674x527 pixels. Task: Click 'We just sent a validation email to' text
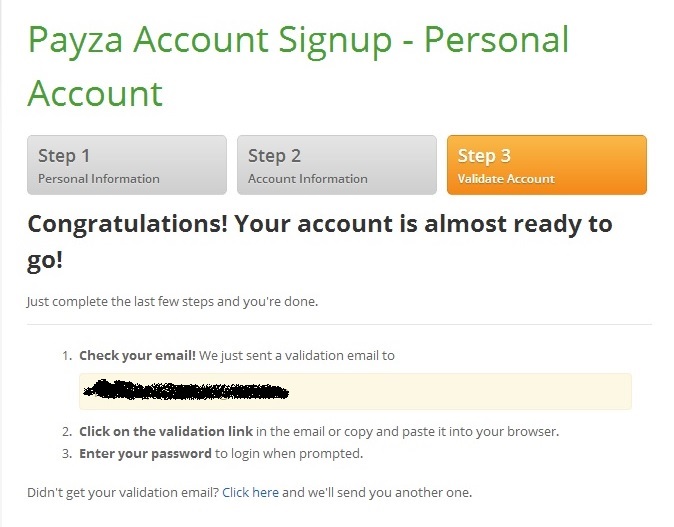point(297,355)
